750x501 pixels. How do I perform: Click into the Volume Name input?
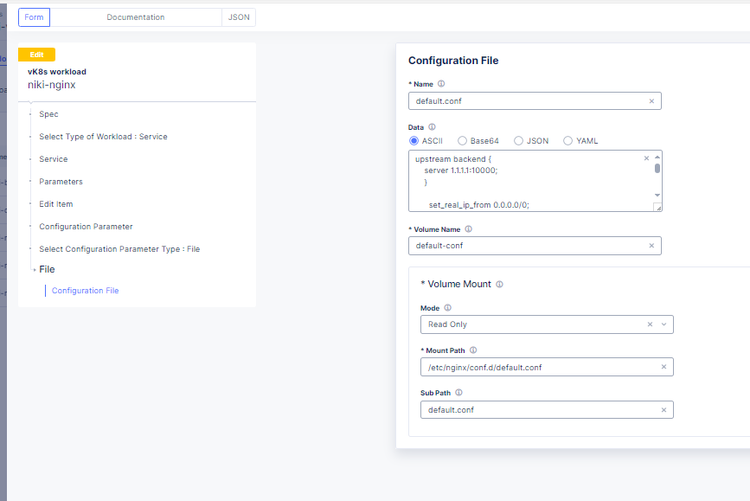(x=525, y=246)
